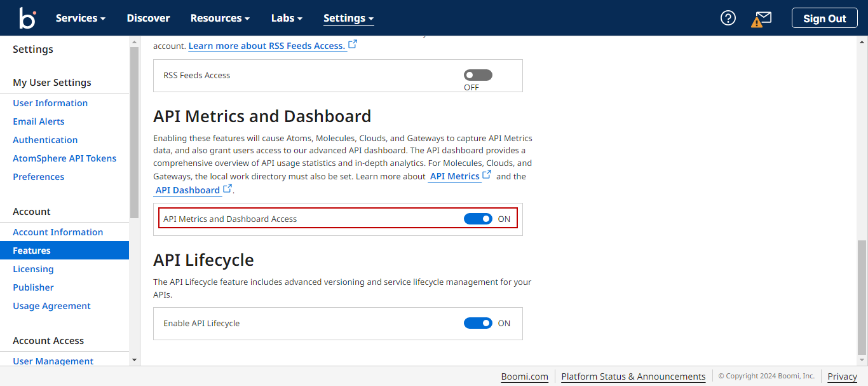Viewport: 868px width, 386px height.
Task: Click external link icon beside API Dashboard link
Action: click(x=227, y=189)
